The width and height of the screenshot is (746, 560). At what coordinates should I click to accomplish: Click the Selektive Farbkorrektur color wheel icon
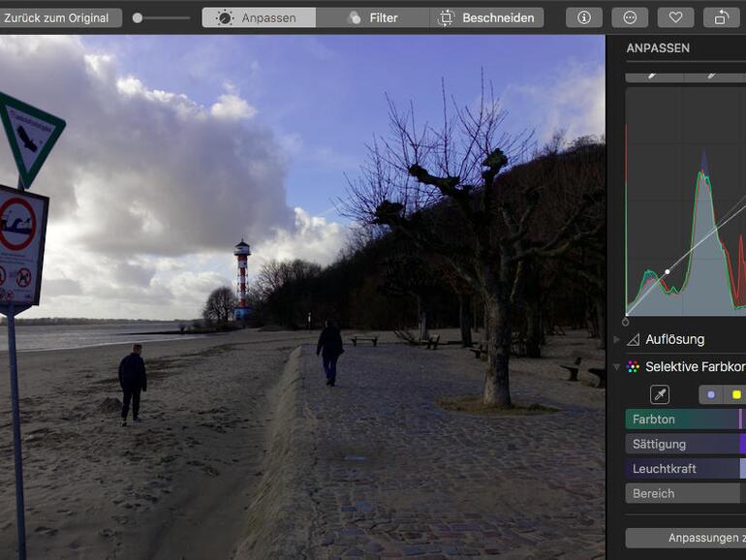[634, 367]
